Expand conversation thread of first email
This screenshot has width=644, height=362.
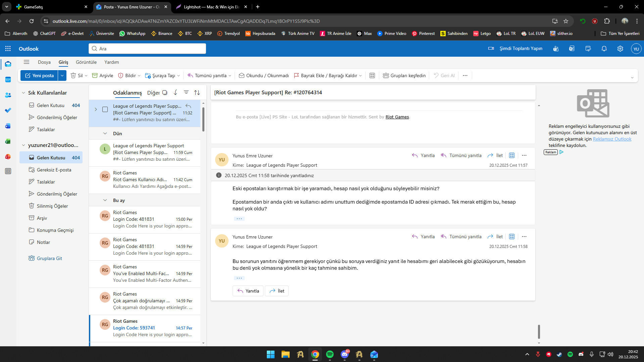point(96,109)
